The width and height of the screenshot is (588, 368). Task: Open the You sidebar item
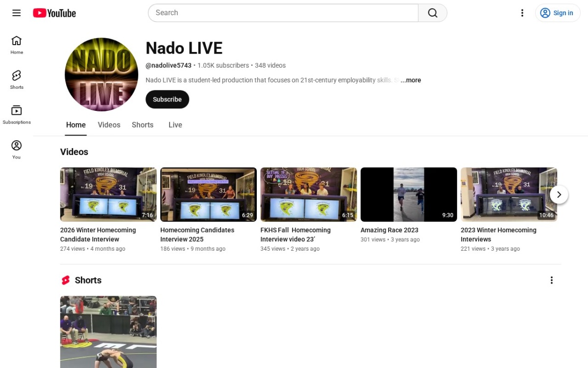tap(17, 150)
